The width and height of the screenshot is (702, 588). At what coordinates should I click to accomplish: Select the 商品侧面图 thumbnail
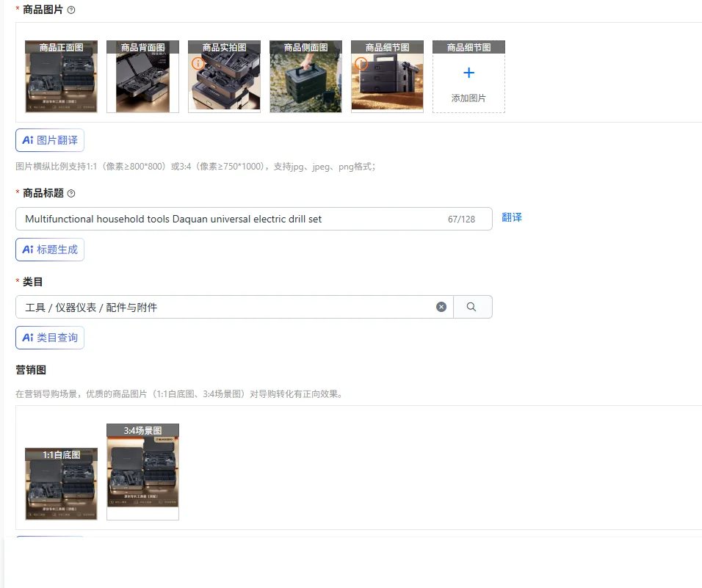[305, 76]
